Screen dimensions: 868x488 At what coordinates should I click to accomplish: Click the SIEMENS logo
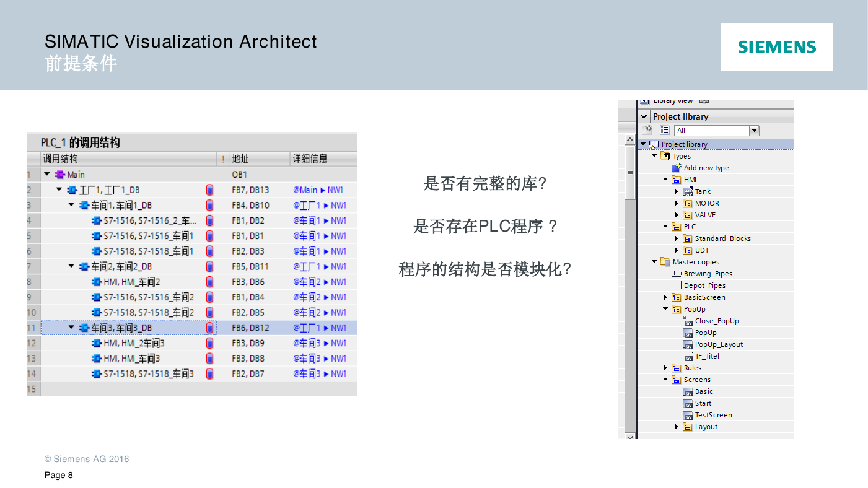click(x=777, y=47)
